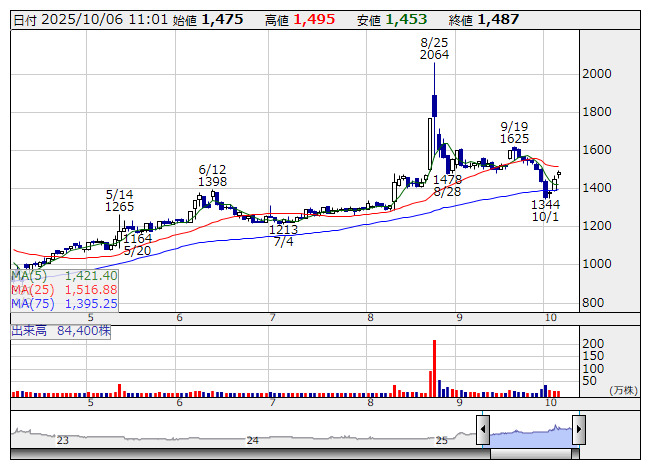Click the 安値 1,453 low price
The height and width of the screenshot is (470, 653).
[392, 20]
